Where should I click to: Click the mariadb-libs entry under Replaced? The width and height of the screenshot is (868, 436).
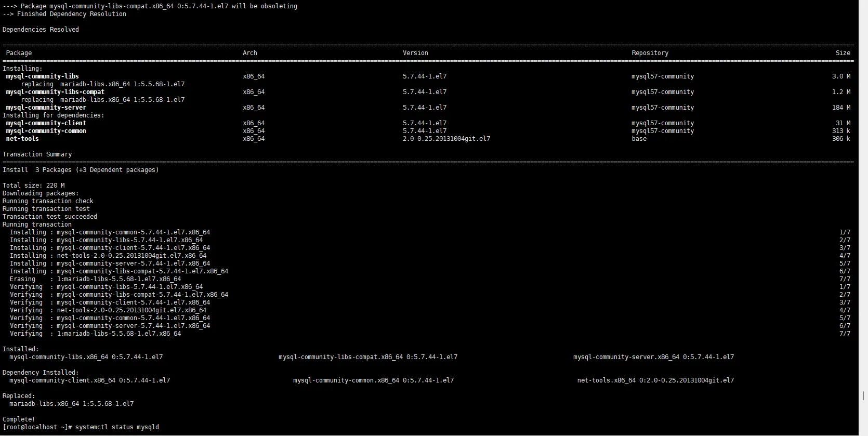point(71,404)
